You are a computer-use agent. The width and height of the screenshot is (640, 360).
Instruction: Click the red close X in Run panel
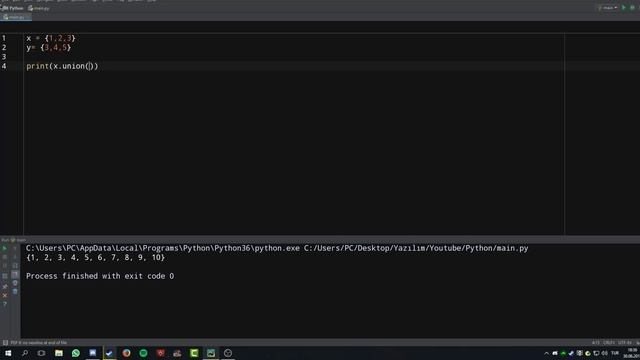tap(5, 295)
